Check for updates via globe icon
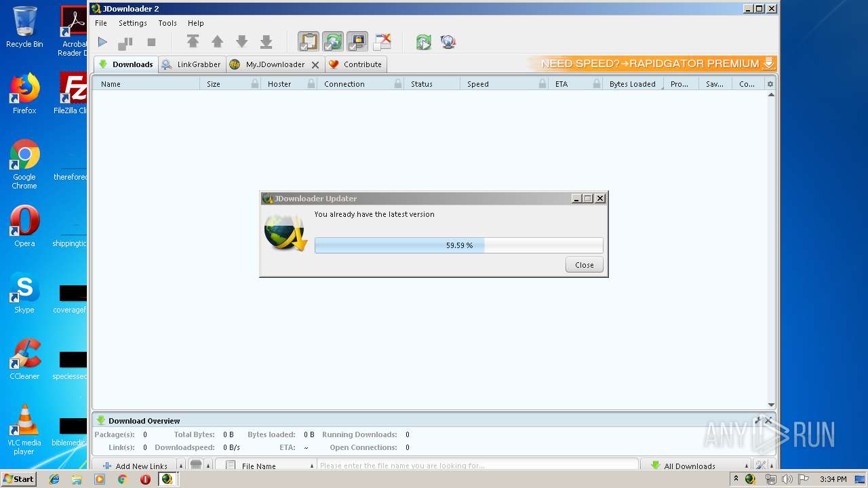 click(448, 42)
